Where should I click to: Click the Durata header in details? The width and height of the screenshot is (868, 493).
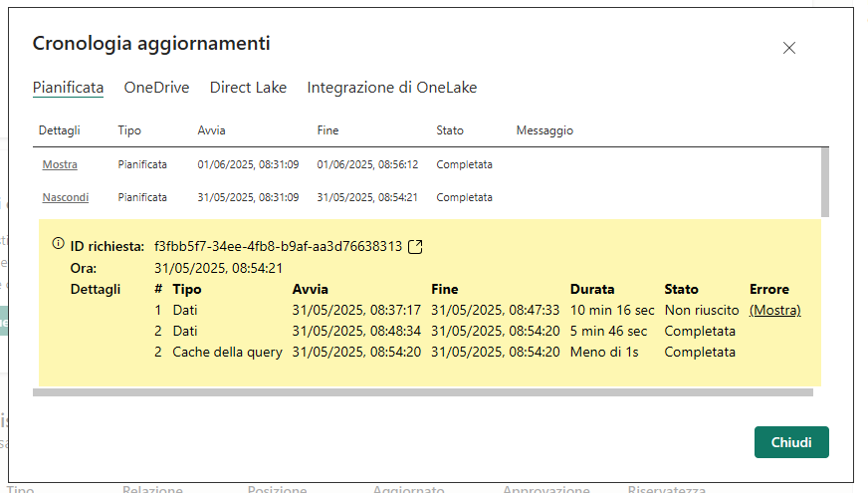click(x=592, y=289)
